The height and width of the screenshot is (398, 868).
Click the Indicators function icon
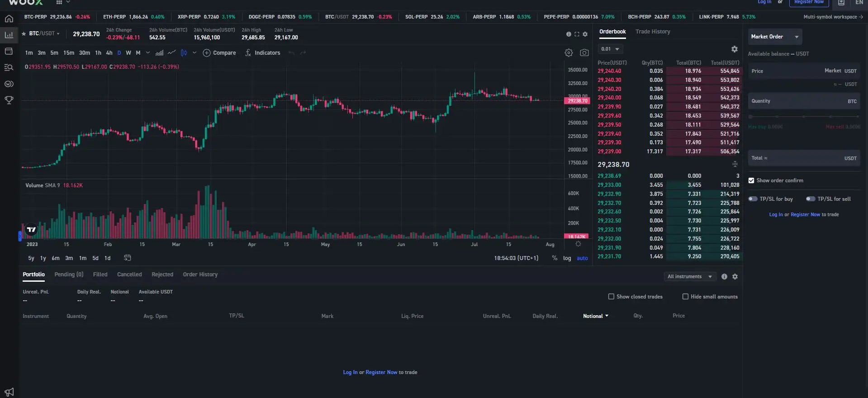click(248, 53)
